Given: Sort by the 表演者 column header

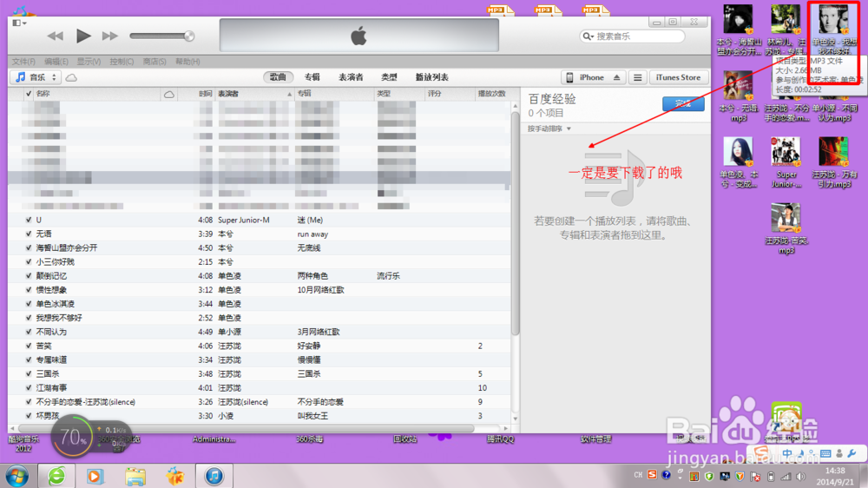Looking at the screenshot, I should (254, 94).
